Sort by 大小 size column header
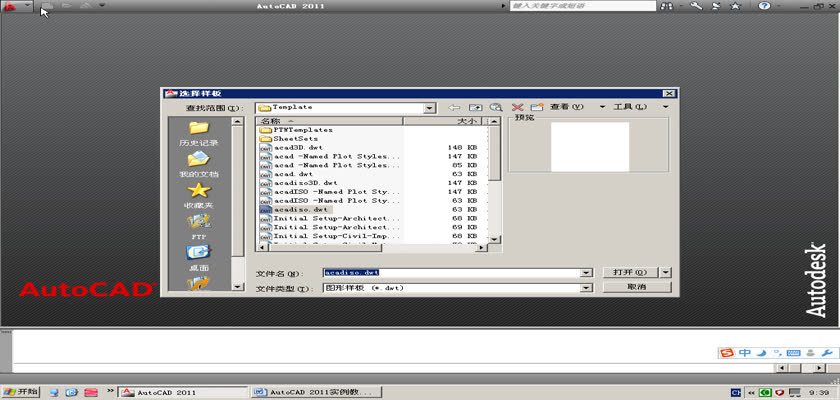 click(x=442, y=121)
